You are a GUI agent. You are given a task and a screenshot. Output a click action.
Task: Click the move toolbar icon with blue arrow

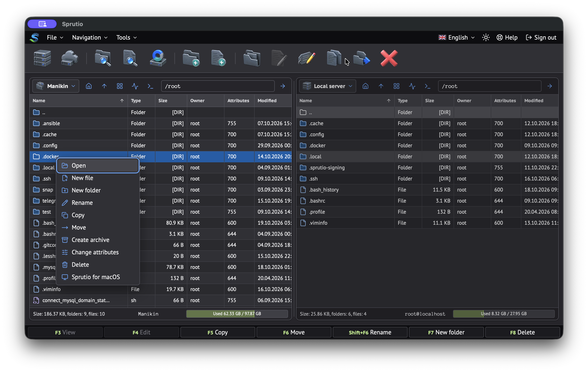click(x=362, y=58)
